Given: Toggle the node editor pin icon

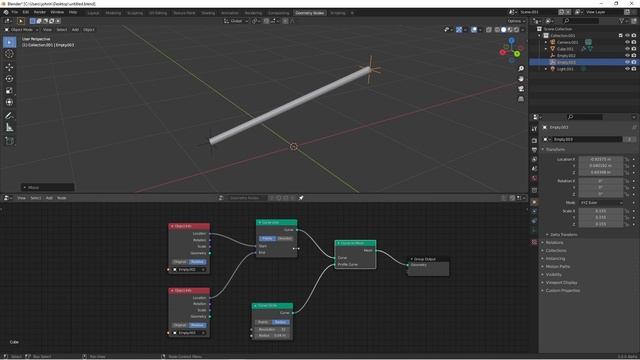Looking at the screenshot, I should [301, 198].
